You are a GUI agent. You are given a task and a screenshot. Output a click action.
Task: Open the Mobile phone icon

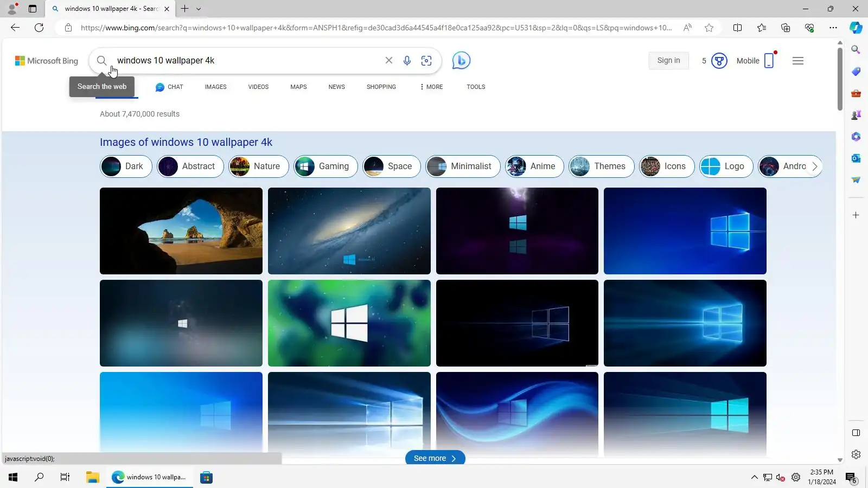pyautogui.click(x=769, y=61)
